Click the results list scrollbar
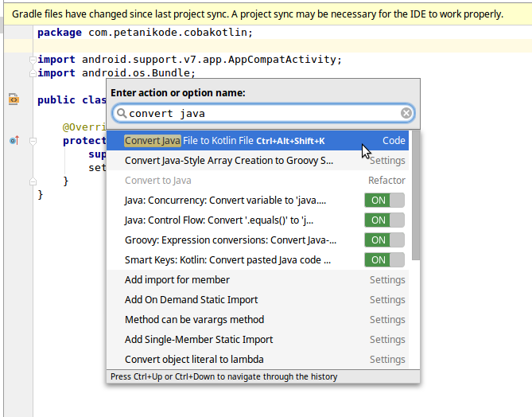 [416, 195]
